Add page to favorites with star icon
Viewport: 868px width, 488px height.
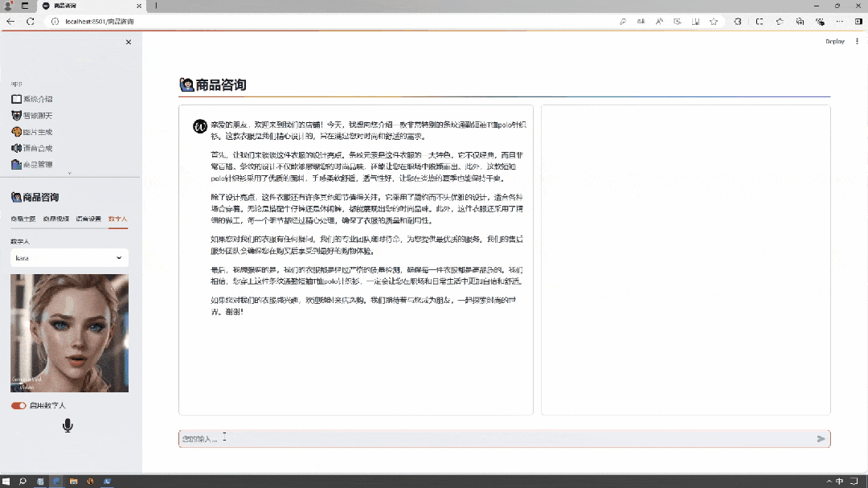point(714,22)
